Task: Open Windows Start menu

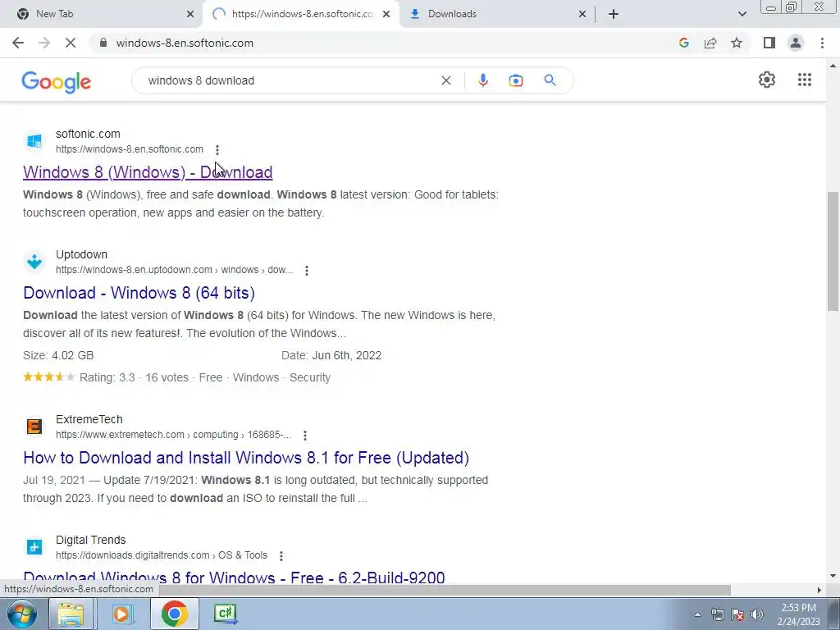Action: [21, 614]
